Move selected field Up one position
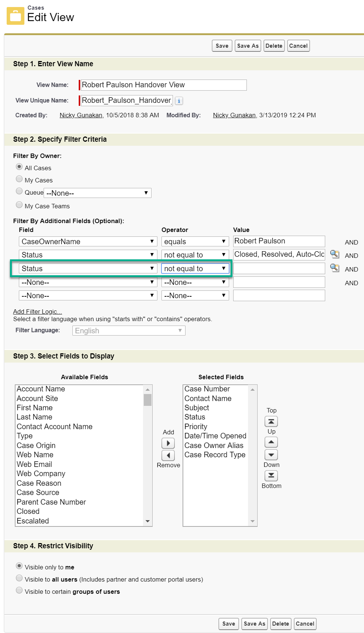 (271, 442)
